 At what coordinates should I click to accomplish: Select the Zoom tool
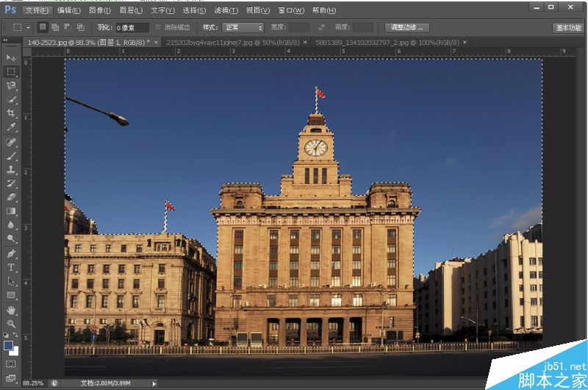point(11,324)
